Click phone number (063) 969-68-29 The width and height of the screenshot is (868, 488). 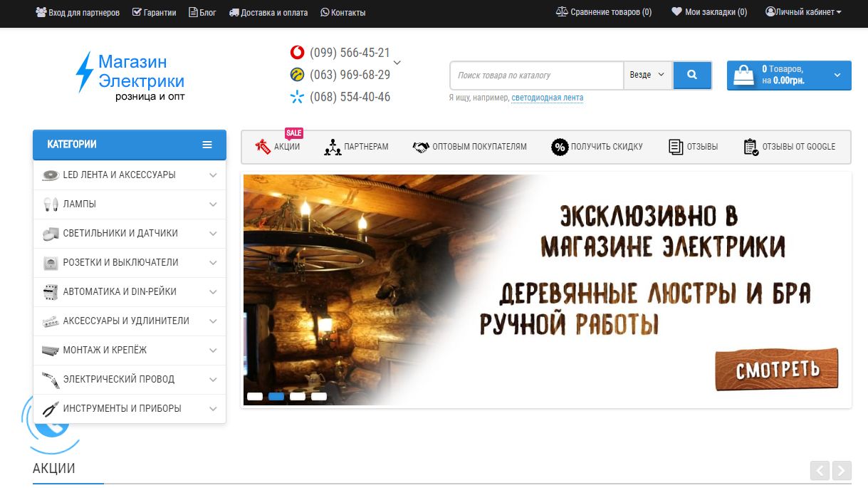[x=350, y=75]
